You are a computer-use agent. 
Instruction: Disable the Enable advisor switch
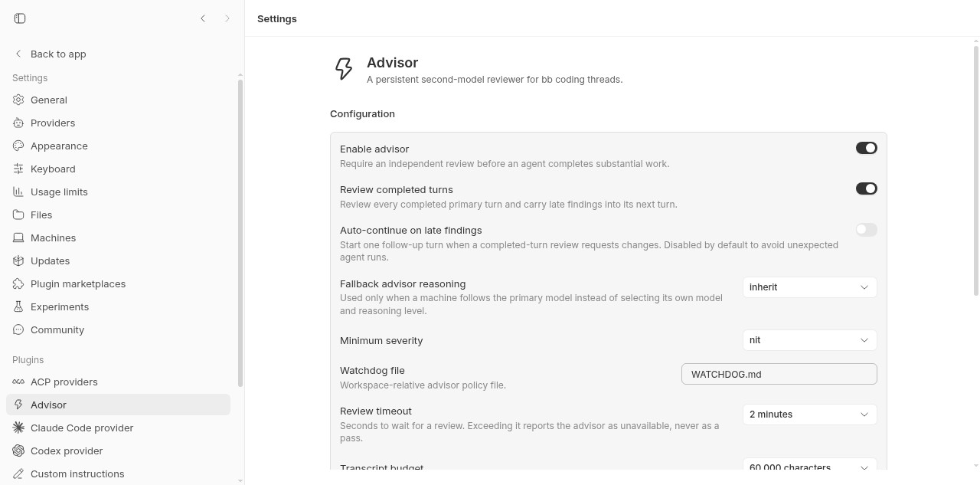(x=866, y=148)
